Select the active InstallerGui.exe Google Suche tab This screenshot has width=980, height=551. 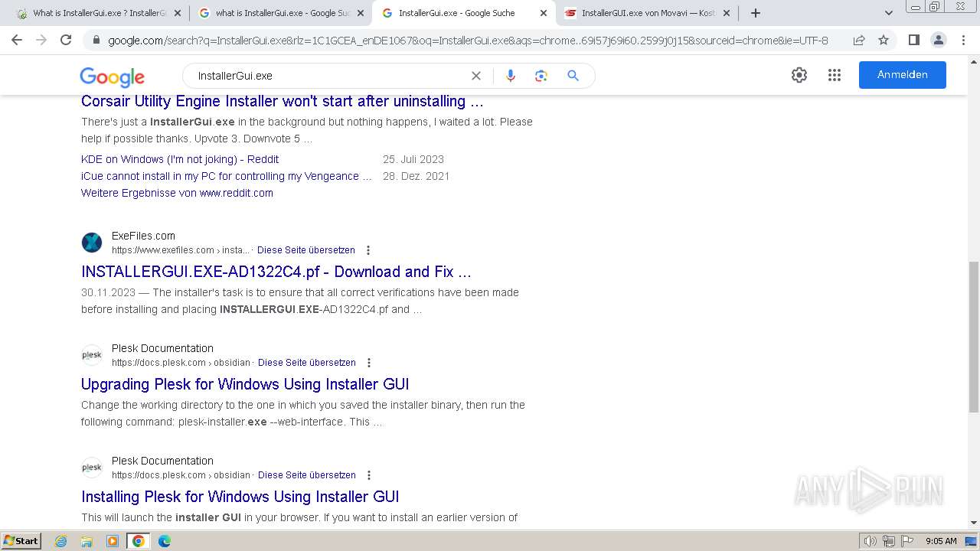(x=463, y=13)
